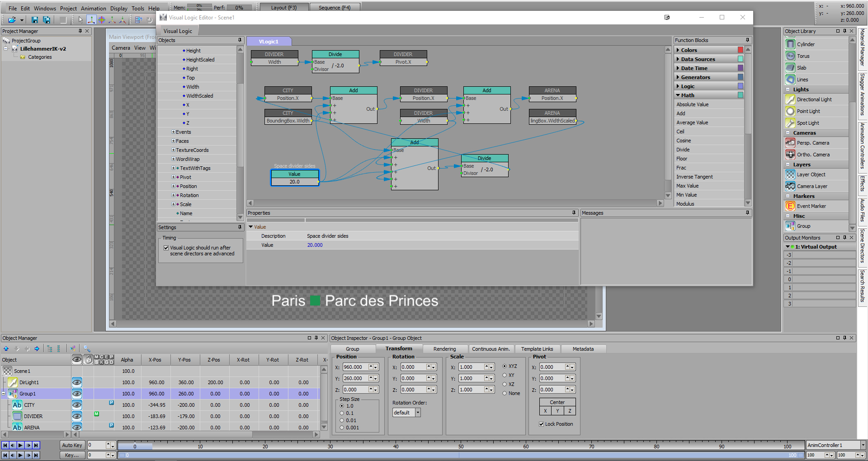Image resolution: width=868 pixels, height=461 pixels.
Task: Add a Camera Layer object
Action: pos(812,186)
